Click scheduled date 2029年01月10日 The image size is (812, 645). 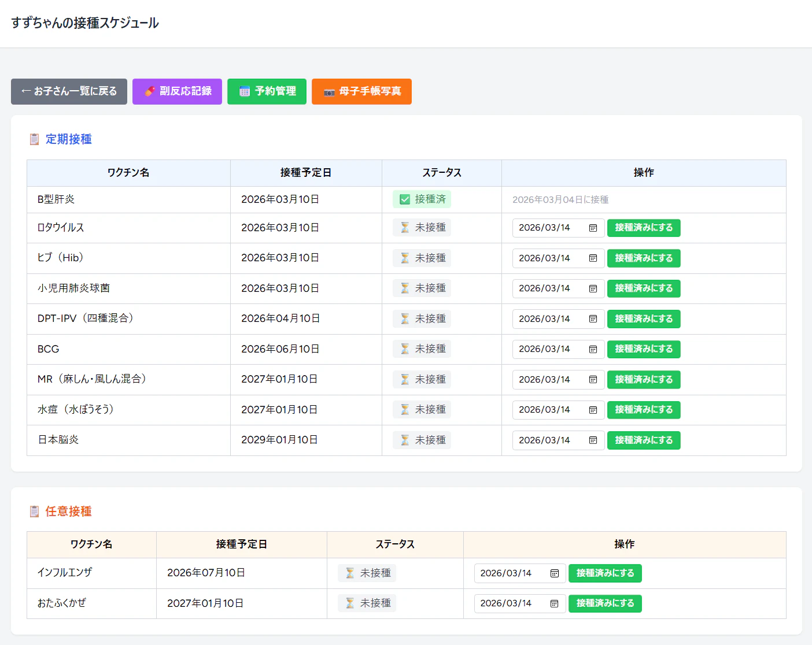(279, 440)
